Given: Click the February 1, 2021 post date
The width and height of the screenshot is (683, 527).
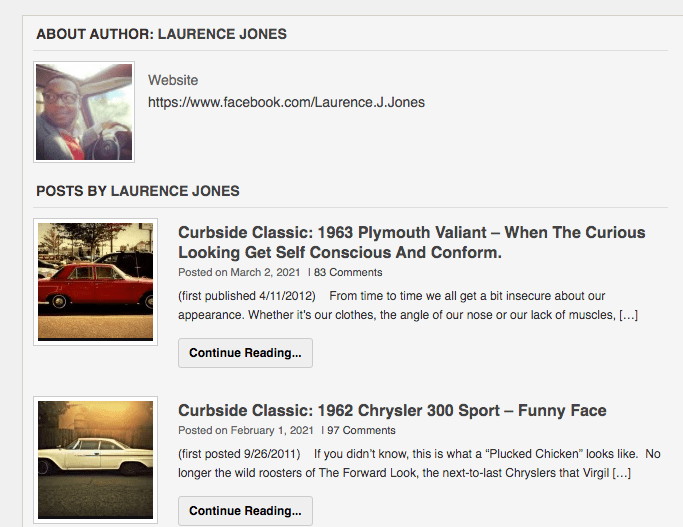Looking at the screenshot, I should (x=274, y=431).
